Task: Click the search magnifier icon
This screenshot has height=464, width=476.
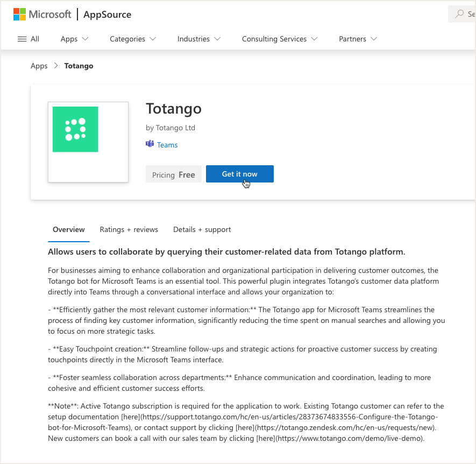Action: point(459,14)
